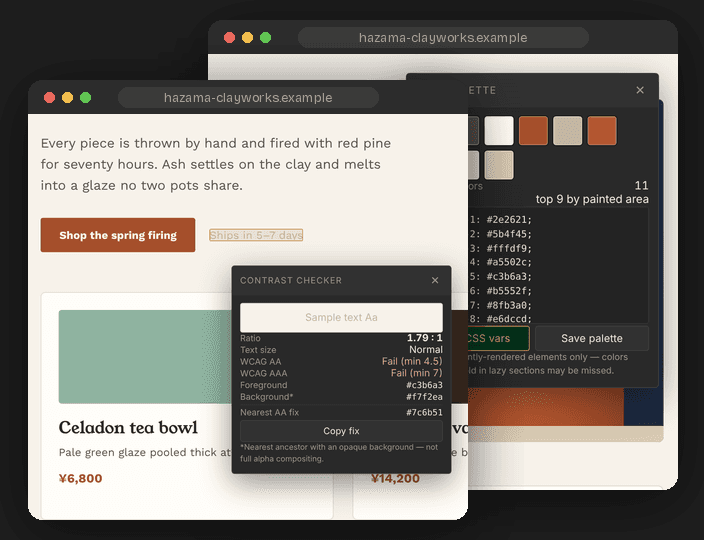Click the Background value #f7f2ea
The image size is (704, 540).
coord(424,397)
